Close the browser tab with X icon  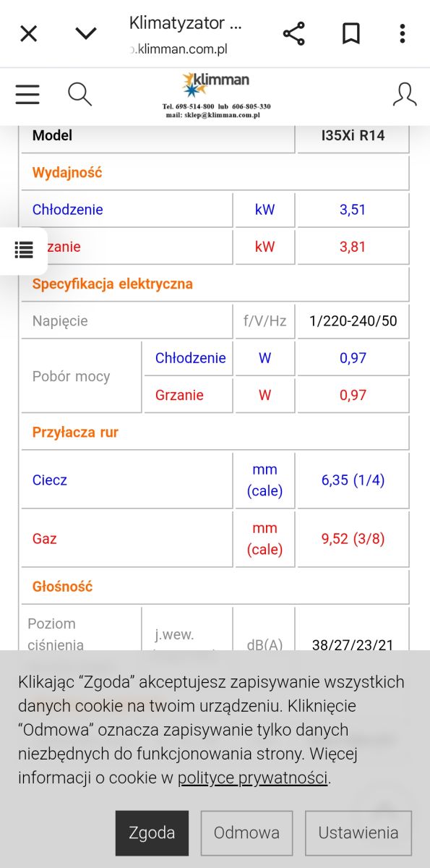point(28,33)
